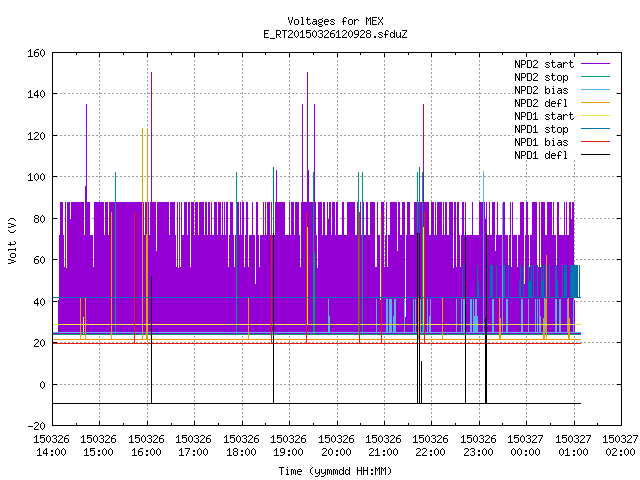Click the dark blue NPD1 stop legend line

coord(595,129)
